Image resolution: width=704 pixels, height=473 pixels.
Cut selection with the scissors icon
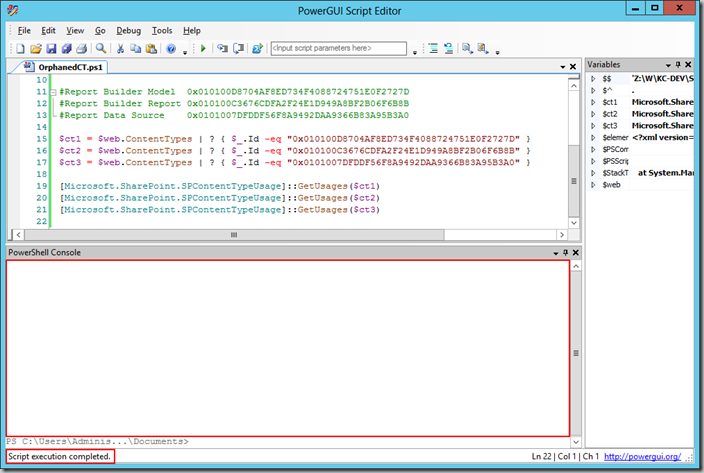[120, 48]
